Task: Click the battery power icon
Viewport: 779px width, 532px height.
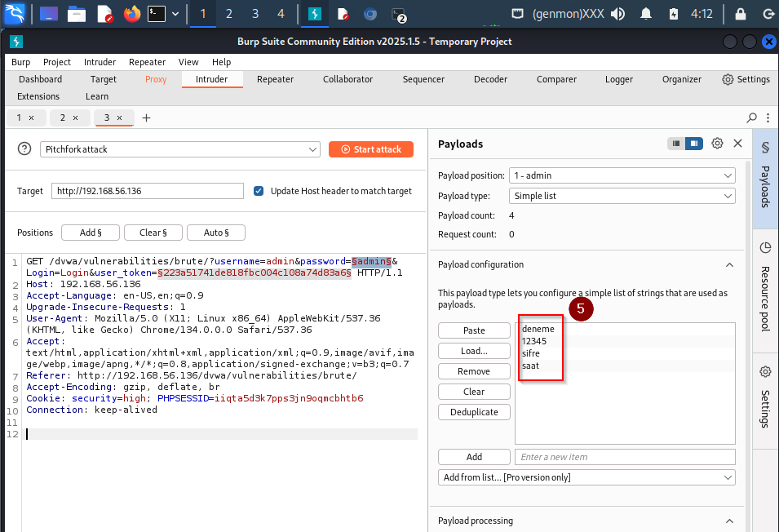Action: click(674, 14)
